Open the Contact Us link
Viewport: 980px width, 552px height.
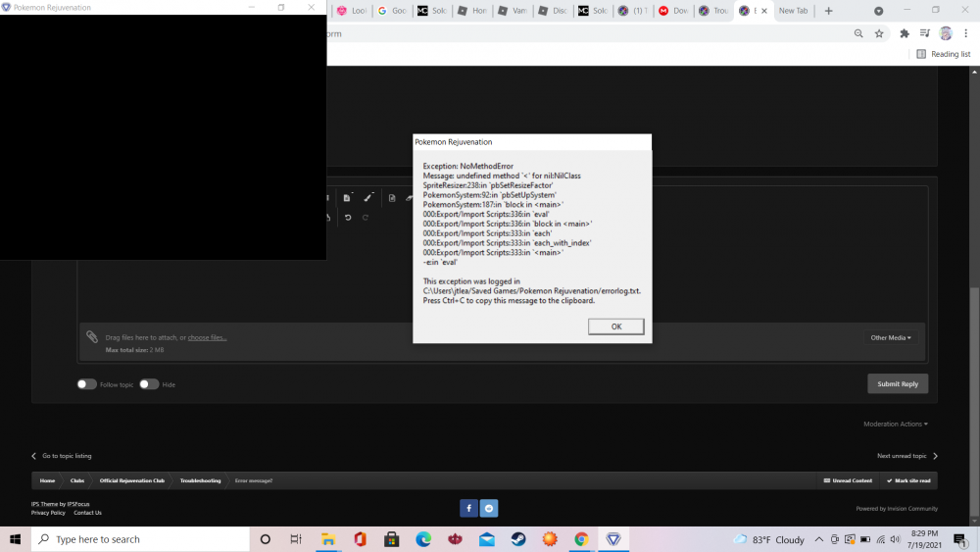87,513
